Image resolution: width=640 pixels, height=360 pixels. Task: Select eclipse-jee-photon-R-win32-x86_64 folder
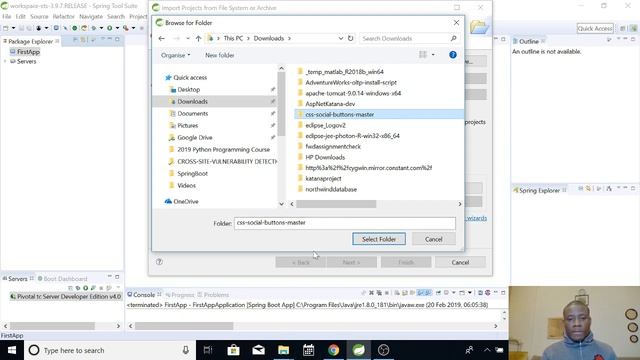point(352,136)
